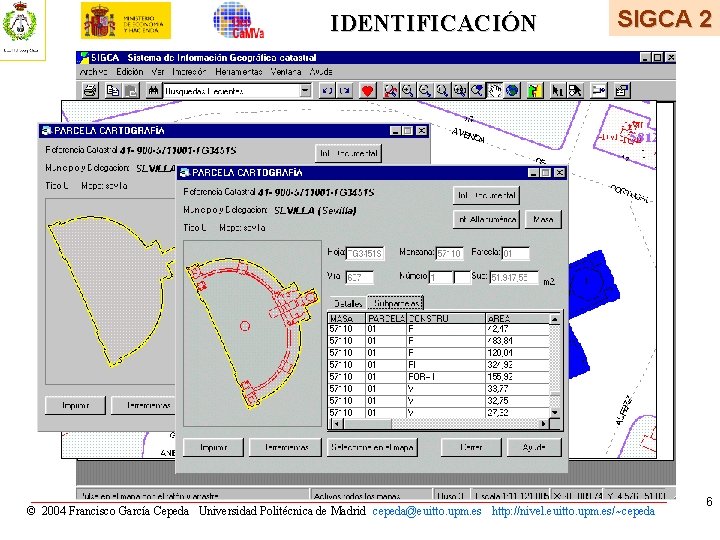Image resolution: width=720 pixels, height=540 pixels.
Task: Click the MASA column header
Action: click(x=347, y=319)
